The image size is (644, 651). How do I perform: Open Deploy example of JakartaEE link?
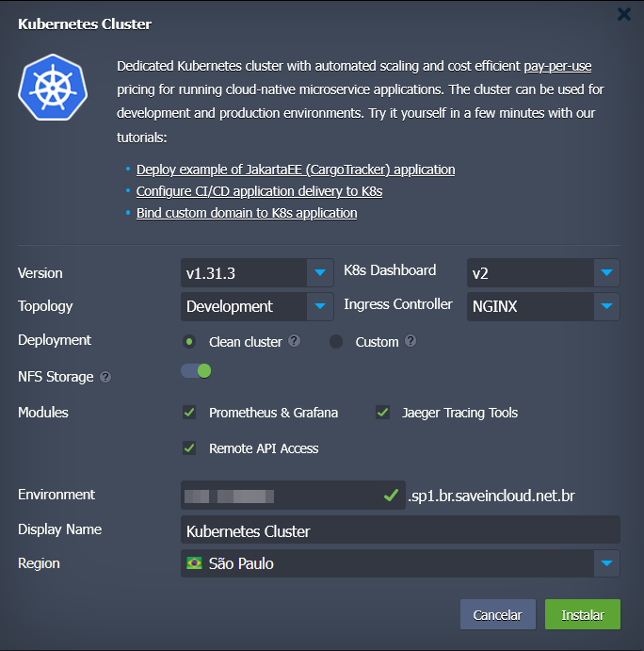(x=296, y=170)
